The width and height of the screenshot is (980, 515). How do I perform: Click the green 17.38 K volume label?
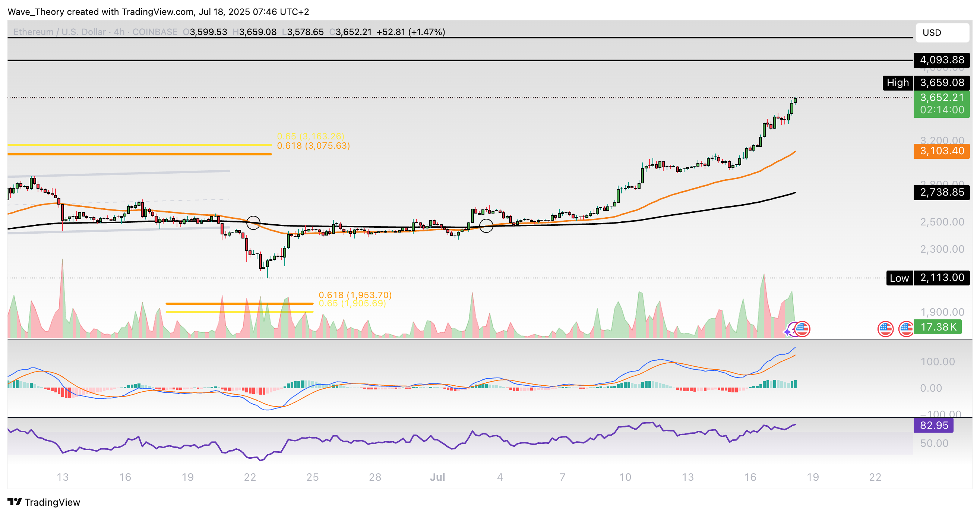pos(938,327)
